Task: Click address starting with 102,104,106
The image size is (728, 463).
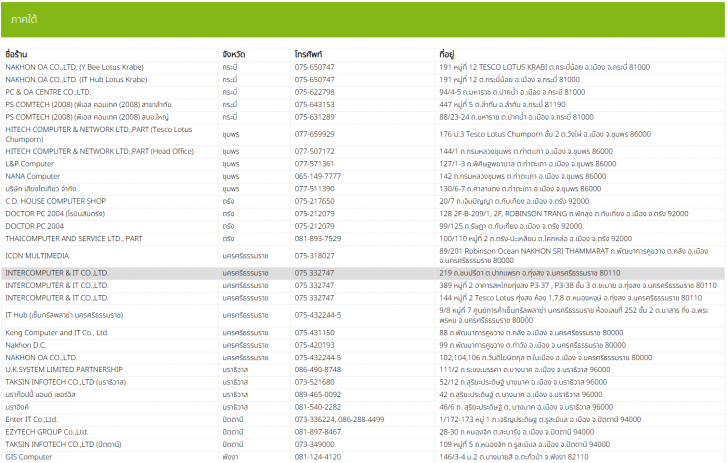Action: click(546, 358)
